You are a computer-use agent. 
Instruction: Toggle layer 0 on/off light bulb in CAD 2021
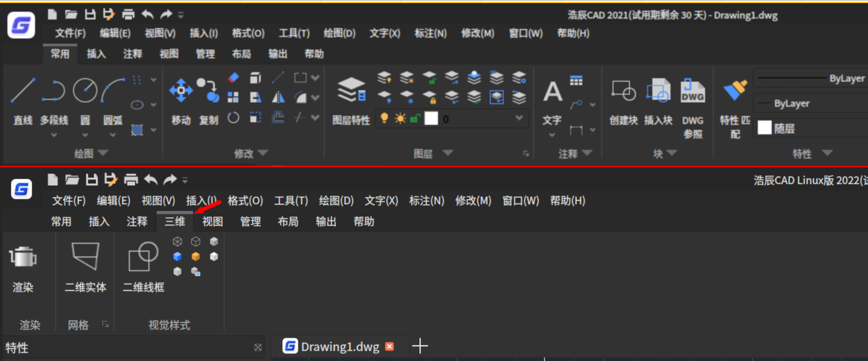pyautogui.click(x=384, y=118)
